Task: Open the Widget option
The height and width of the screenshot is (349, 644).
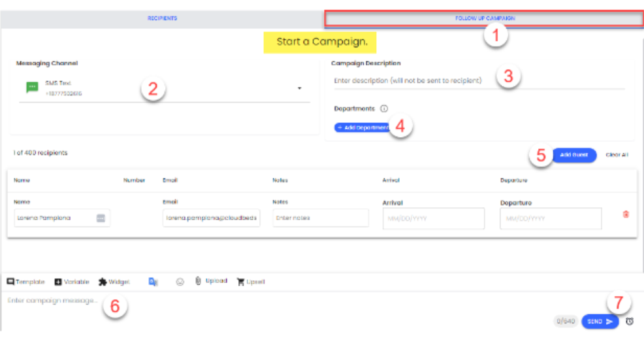Action: point(114,282)
